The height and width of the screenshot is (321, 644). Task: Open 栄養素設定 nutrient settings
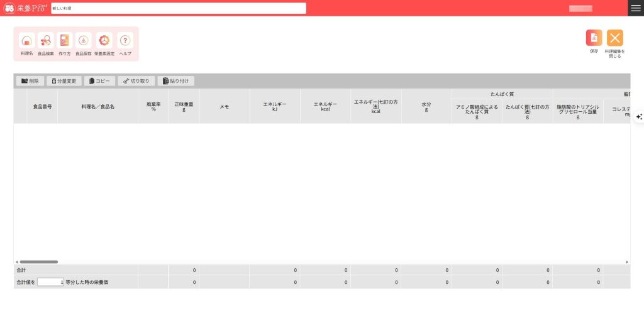(104, 41)
